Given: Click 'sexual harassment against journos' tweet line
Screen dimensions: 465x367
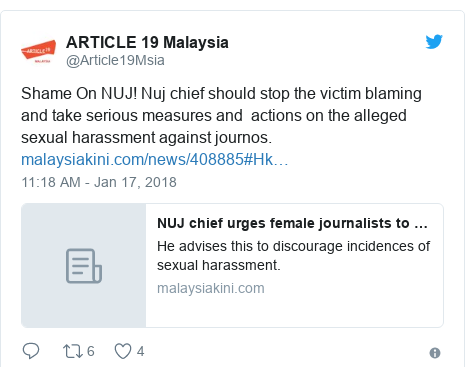Looking at the screenshot, I should coord(147,137).
